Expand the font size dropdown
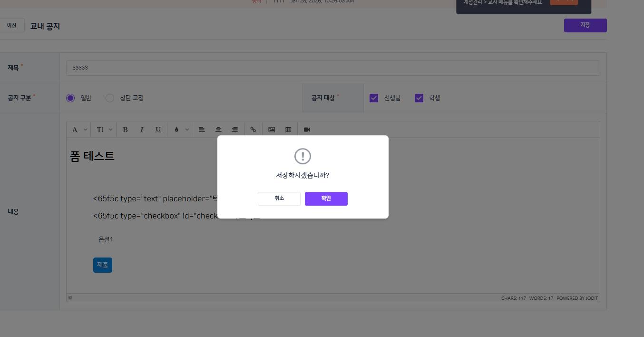 click(x=110, y=129)
